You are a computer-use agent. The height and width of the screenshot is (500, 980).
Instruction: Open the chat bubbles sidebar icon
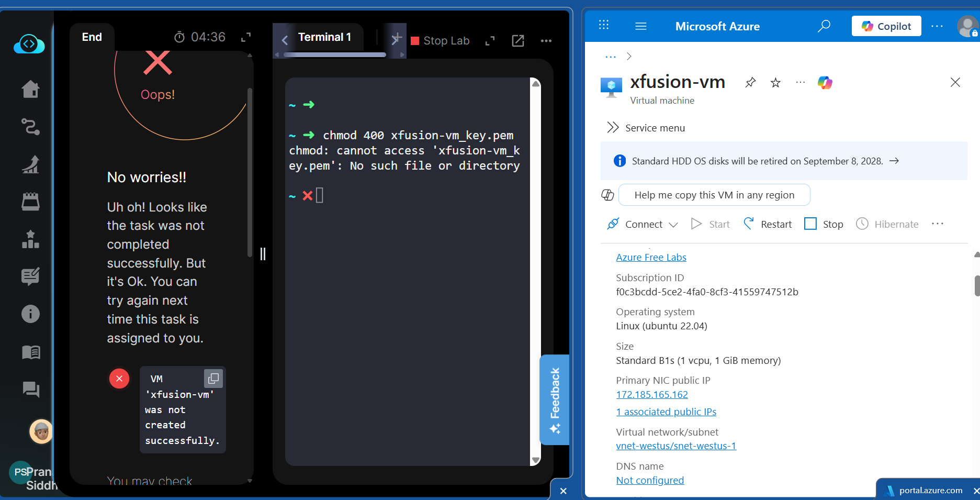click(x=30, y=389)
